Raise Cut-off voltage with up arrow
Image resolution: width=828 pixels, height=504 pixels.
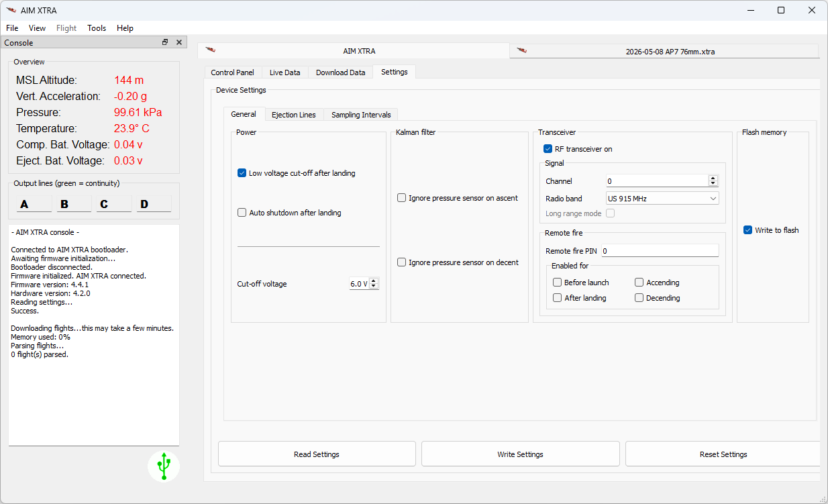point(374,281)
